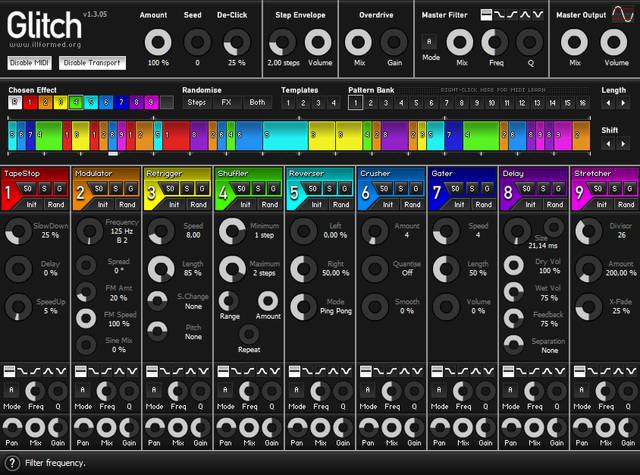Click the Shuffler number 4 badge
Screen dimensions: 640x475
[x=222, y=192]
